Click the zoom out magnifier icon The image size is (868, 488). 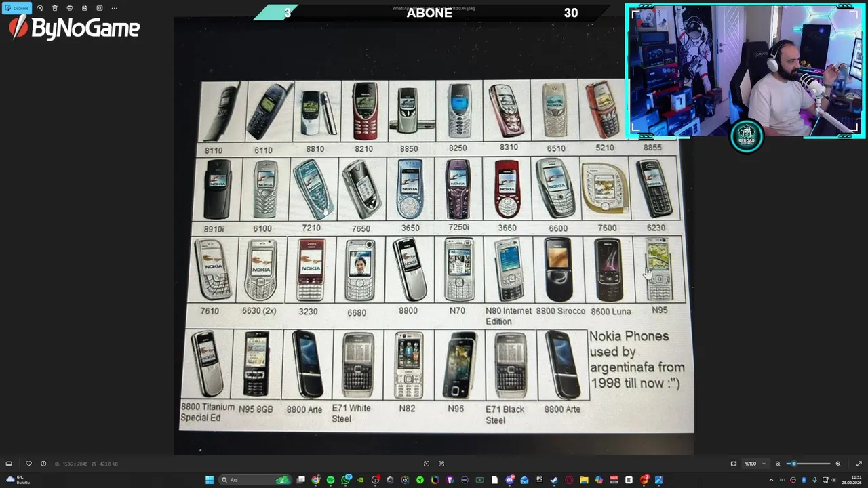[778, 464]
